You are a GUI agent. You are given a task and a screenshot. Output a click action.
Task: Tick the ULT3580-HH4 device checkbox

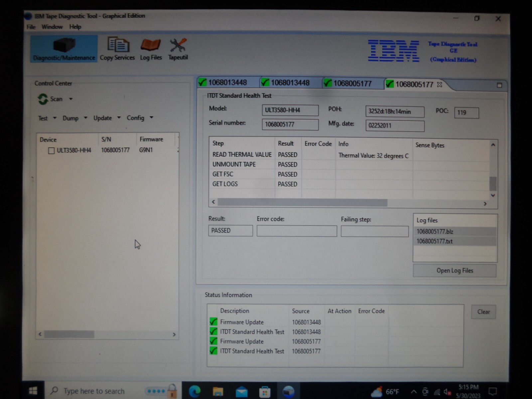pyautogui.click(x=51, y=151)
